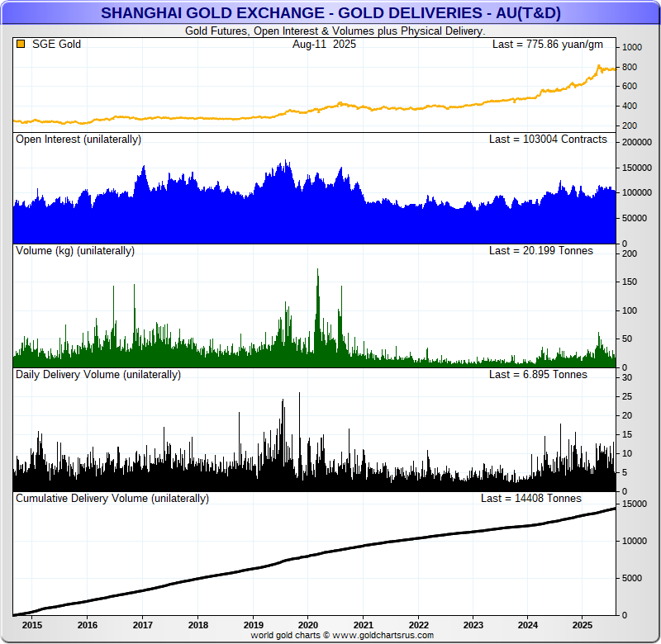
Task: Click the Daily Delivery Volume panel label
Action: 98,375
